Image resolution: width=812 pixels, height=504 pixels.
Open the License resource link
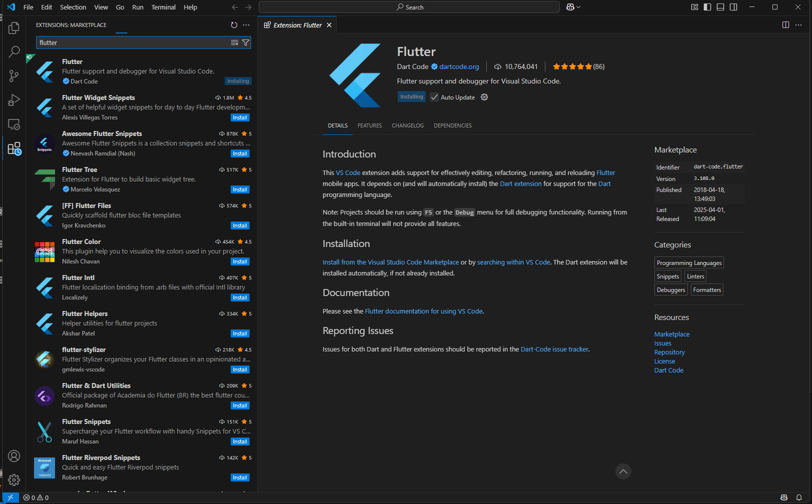click(x=664, y=361)
